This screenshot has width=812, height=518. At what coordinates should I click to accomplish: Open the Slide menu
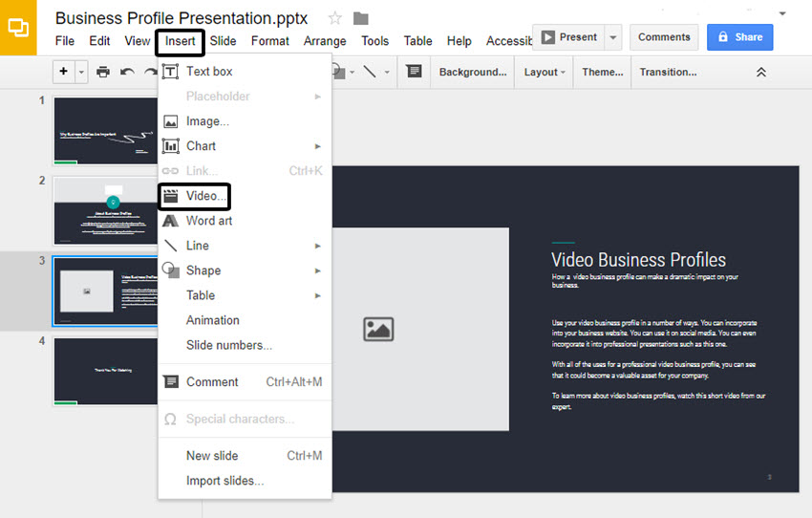pyautogui.click(x=224, y=41)
